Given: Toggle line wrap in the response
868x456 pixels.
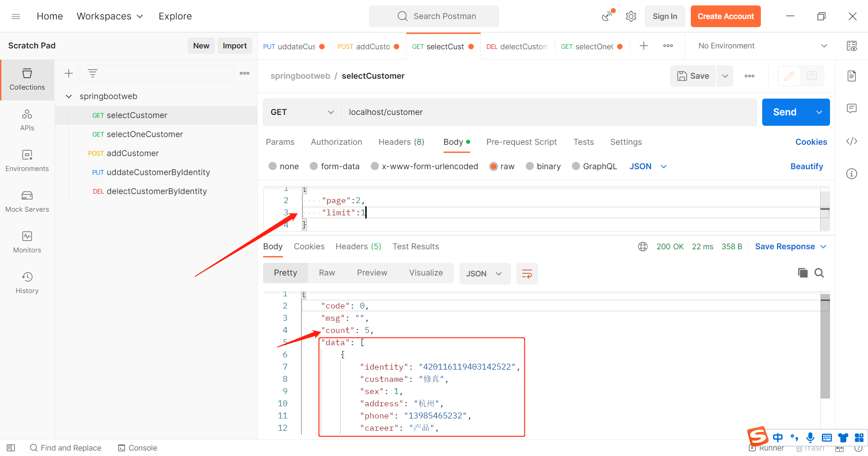Looking at the screenshot, I should coord(527,274).
